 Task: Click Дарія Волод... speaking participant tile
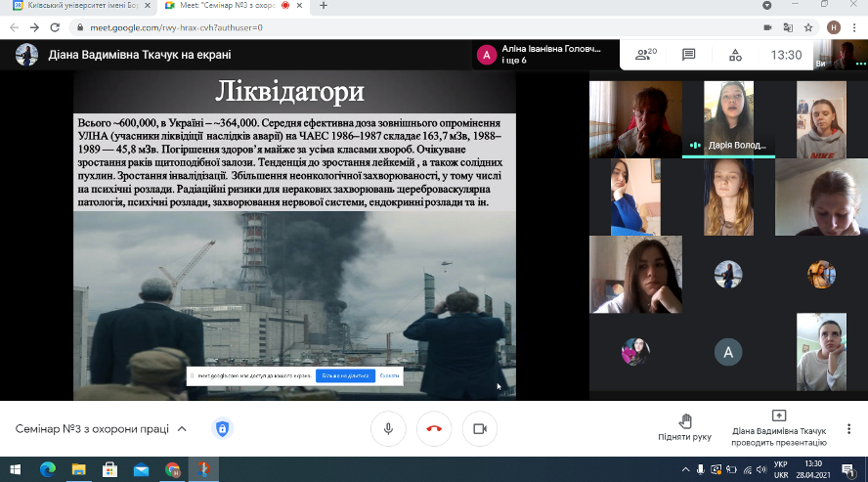(728, 119)
